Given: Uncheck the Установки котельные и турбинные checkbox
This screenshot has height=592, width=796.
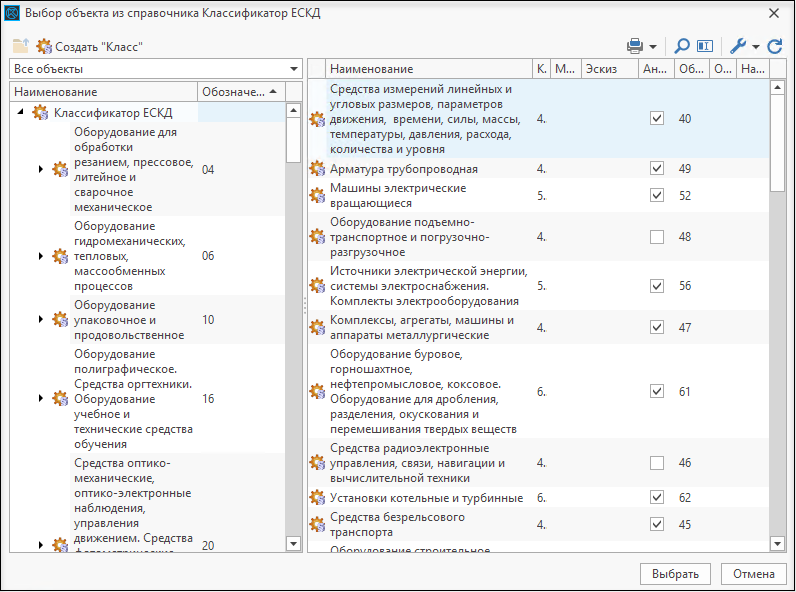Looking at the screenshot, I should coord(657,497).
